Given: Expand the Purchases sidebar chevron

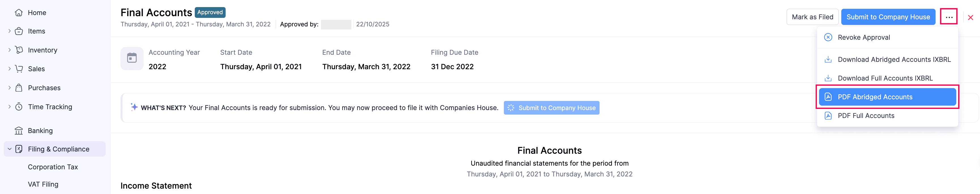Looking at the screenshot, I should pos(10,88).
